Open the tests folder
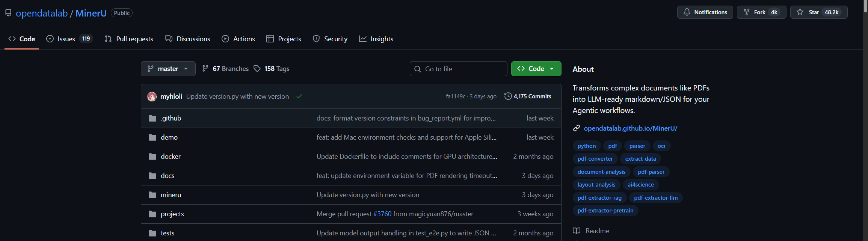This screenshot has height=241, width=868. tap(168, 233)
